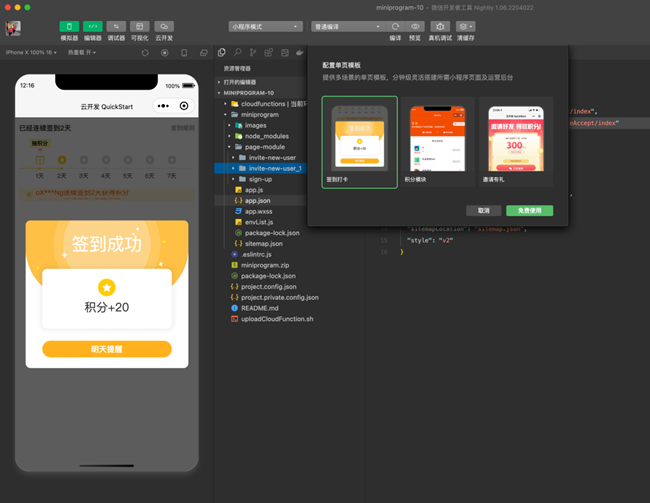Open the 云开发 cloud development console
The width and height of the screenshot is (650, 503).
click(163, 26)
